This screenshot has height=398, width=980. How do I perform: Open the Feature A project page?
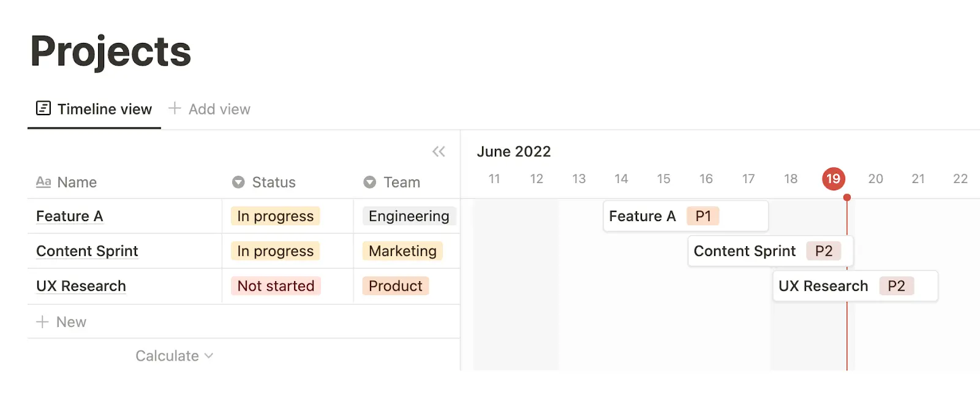69,216
